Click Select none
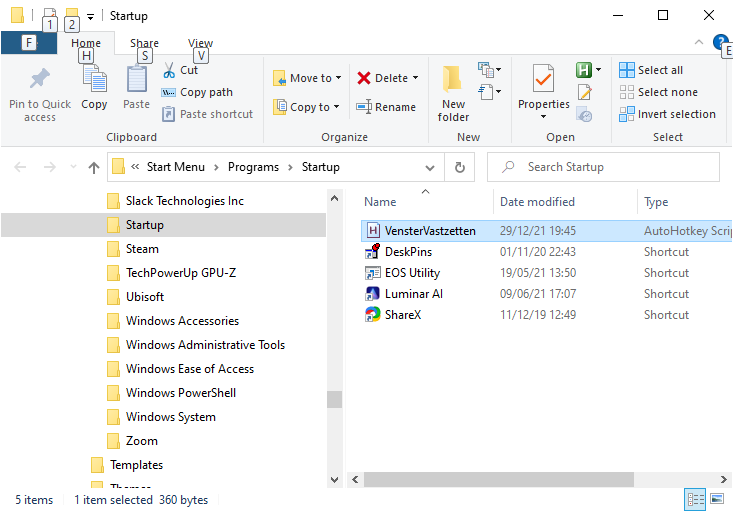 658,92
